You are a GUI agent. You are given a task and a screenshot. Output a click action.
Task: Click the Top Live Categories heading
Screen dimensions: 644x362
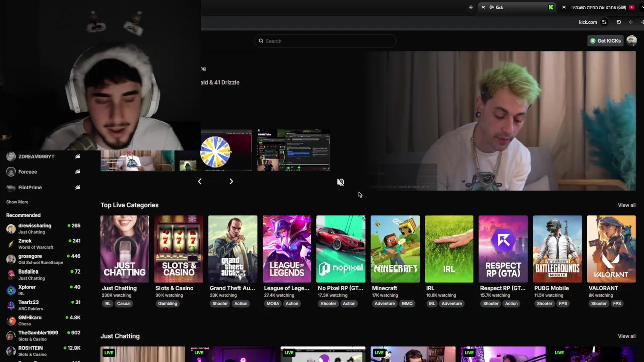(129, 205)
